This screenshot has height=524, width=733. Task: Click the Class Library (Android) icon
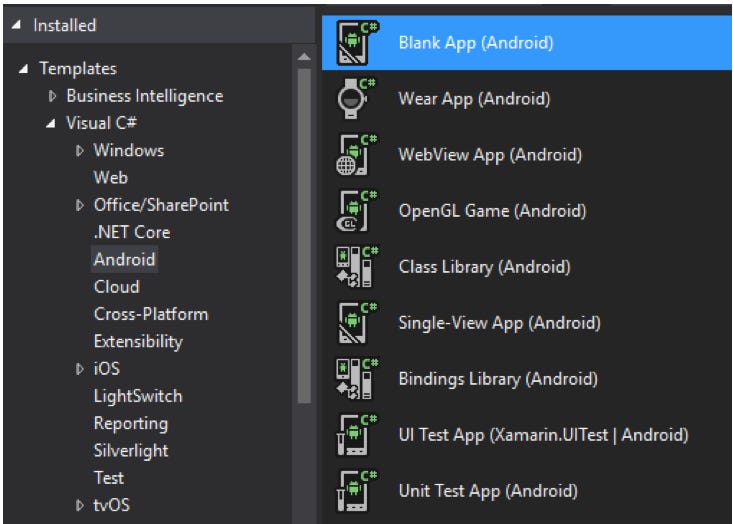[x=357, y=267]
